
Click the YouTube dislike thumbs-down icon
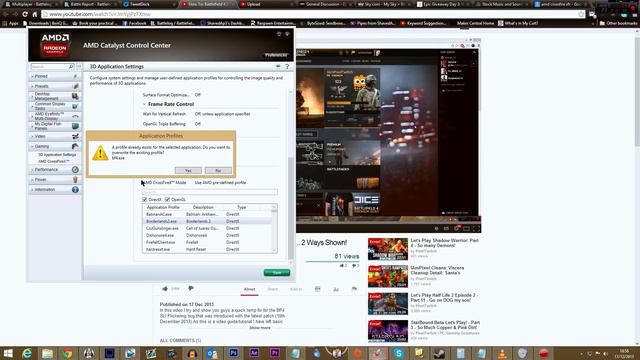pyautogui.click(x=191, y=289)
